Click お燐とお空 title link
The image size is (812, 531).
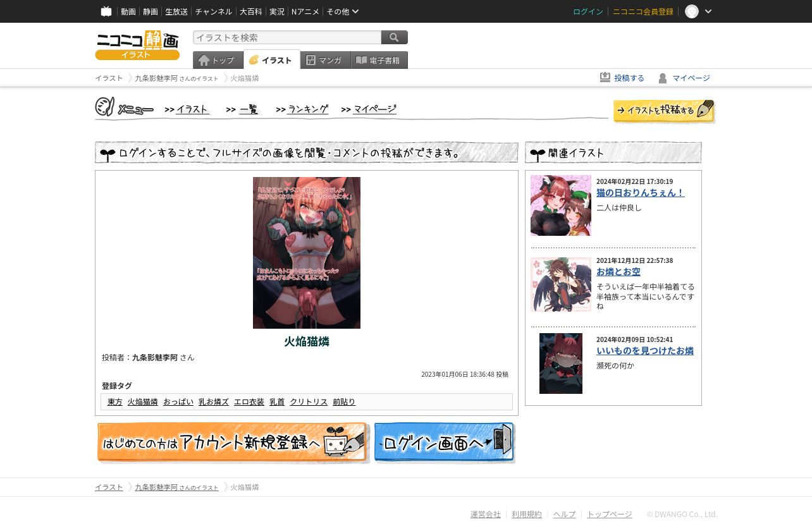pos(618,272)
